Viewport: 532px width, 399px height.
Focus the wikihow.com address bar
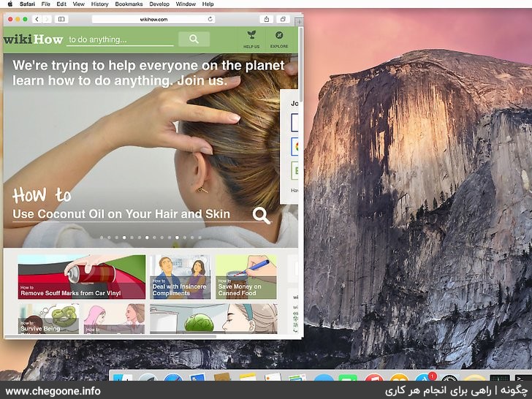point(153,19)
